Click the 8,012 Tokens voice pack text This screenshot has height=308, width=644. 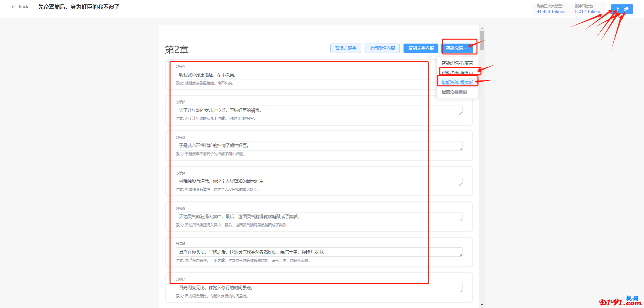pos(588,11)
